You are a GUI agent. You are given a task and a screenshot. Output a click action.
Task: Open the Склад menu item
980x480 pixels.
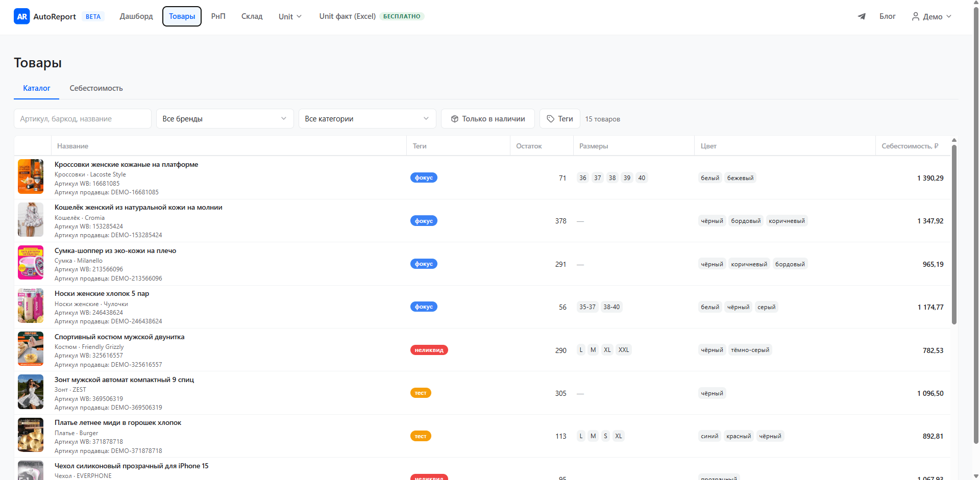click(252, 16)
